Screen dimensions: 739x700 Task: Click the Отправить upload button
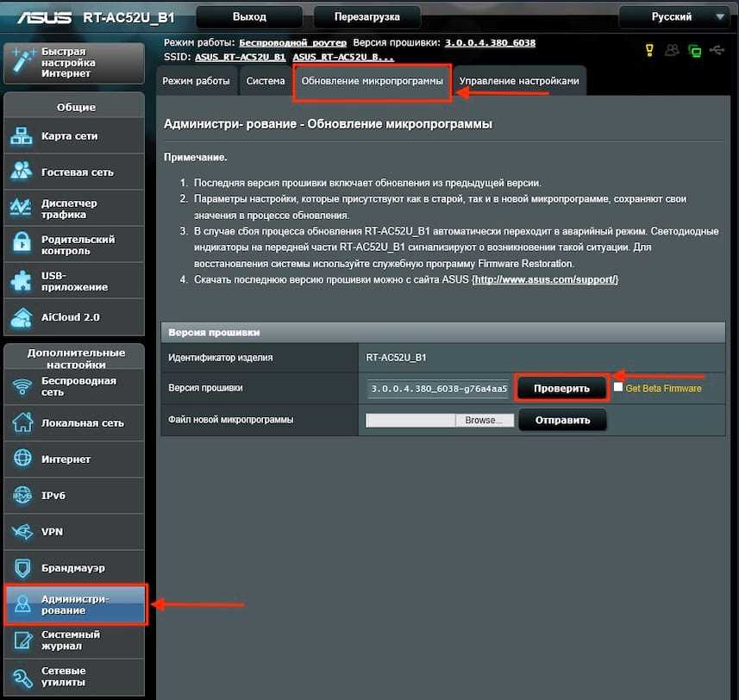pyautogui.click(x=562, y=420)
